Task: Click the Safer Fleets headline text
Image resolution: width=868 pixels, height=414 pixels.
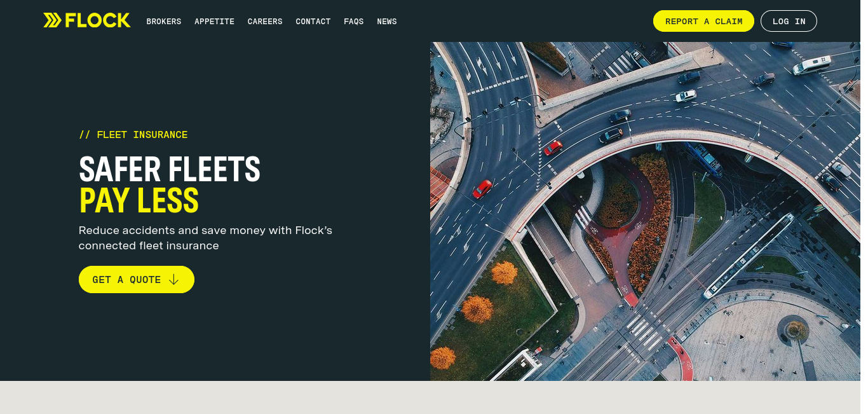Action: (170, 169)
